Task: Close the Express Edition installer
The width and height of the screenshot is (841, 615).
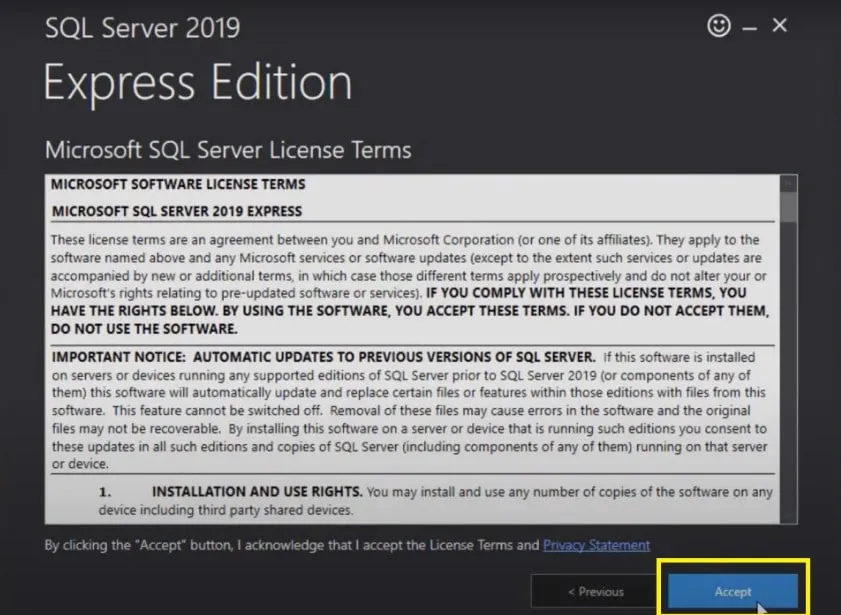Action: pyautogui.click(x=779, y=26)
